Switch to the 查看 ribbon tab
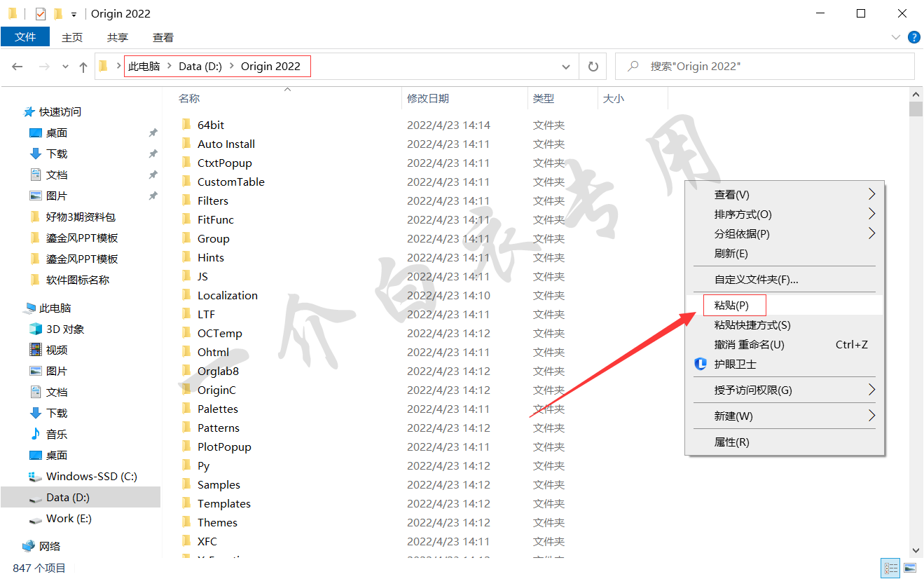This screenshot has width=924, height=579. pyautogui.click(x=163, y=37)
